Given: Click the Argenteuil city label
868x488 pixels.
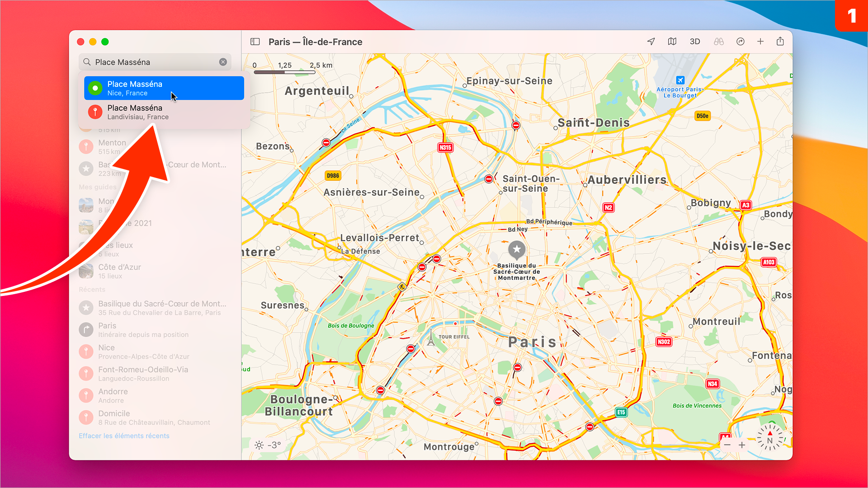Looking at the screenshot, I should (317, 91).
